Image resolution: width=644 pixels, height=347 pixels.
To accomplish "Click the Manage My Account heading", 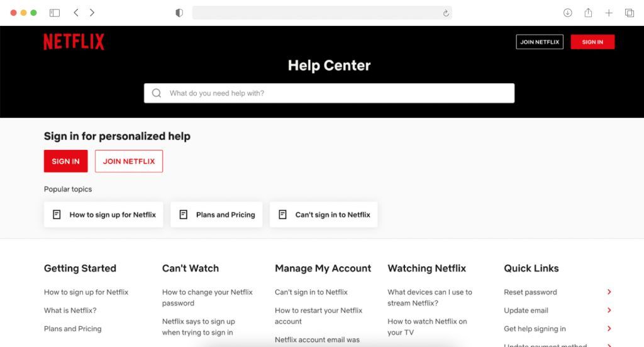I will pos(323,268).
